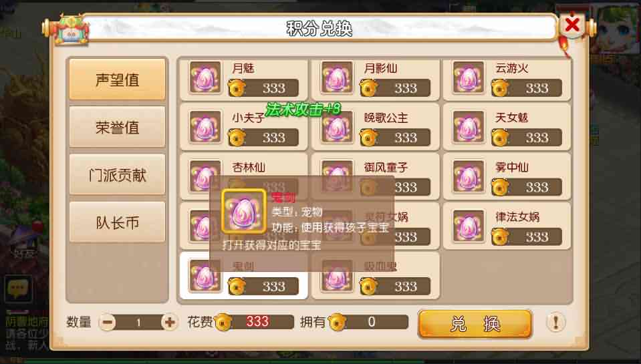Tap the exclamation info icon
The height and width of the screenshot is (364, 641).
555,323
